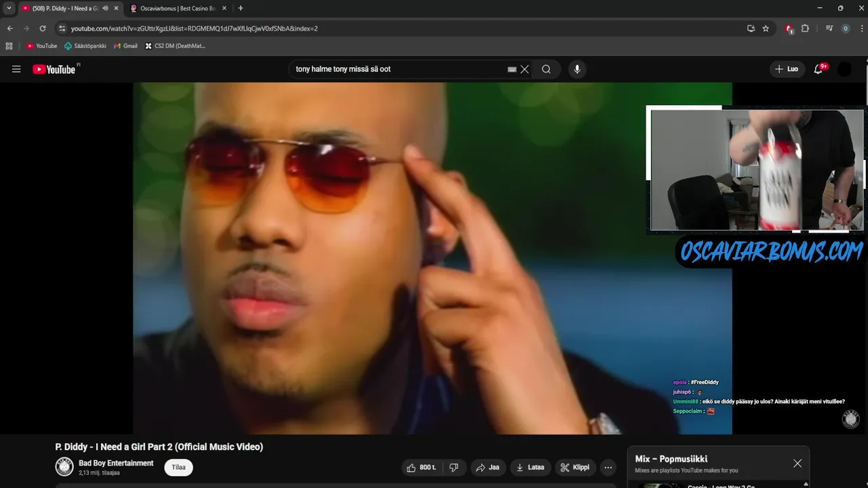Mute the tab via its speaker icon
Screen dimensions: 868x488
pyautogui.click(x=105, y=8)
